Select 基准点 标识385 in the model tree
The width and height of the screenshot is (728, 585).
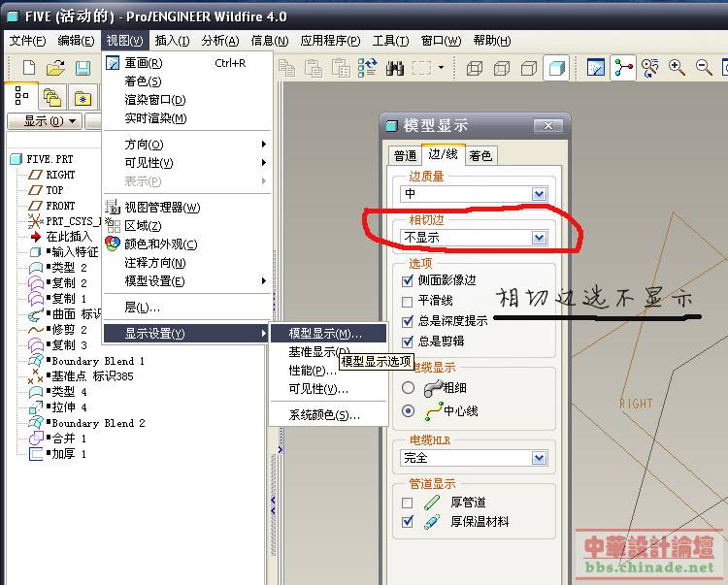coord(92,376)
